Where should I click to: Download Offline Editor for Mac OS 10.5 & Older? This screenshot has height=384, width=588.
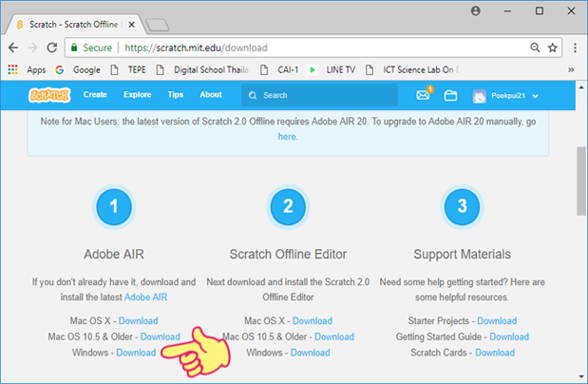coord(334,336)
